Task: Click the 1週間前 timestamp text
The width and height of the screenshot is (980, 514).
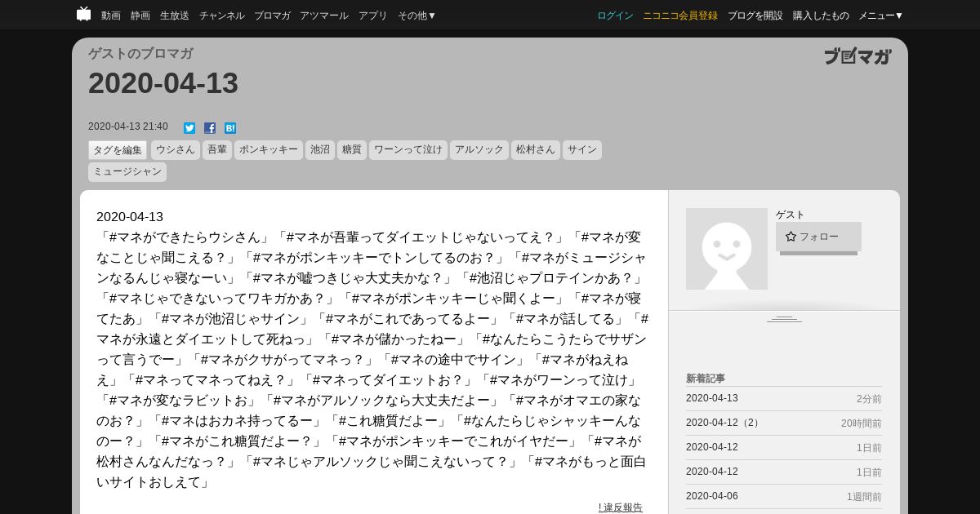Action: coord(864,497)
